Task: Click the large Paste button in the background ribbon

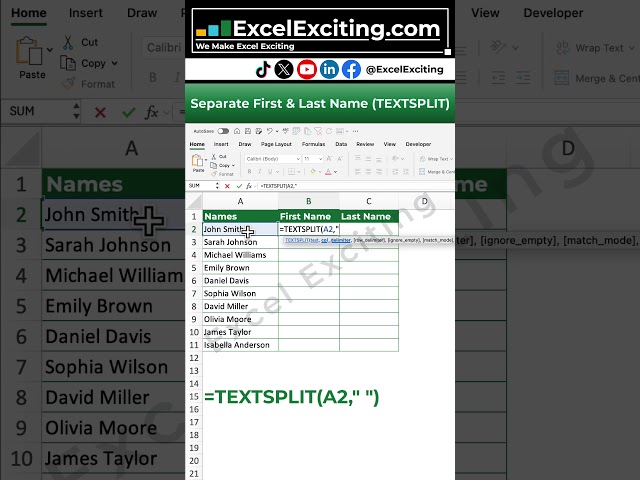Action: pyautogui.click(x=32, y=58)
